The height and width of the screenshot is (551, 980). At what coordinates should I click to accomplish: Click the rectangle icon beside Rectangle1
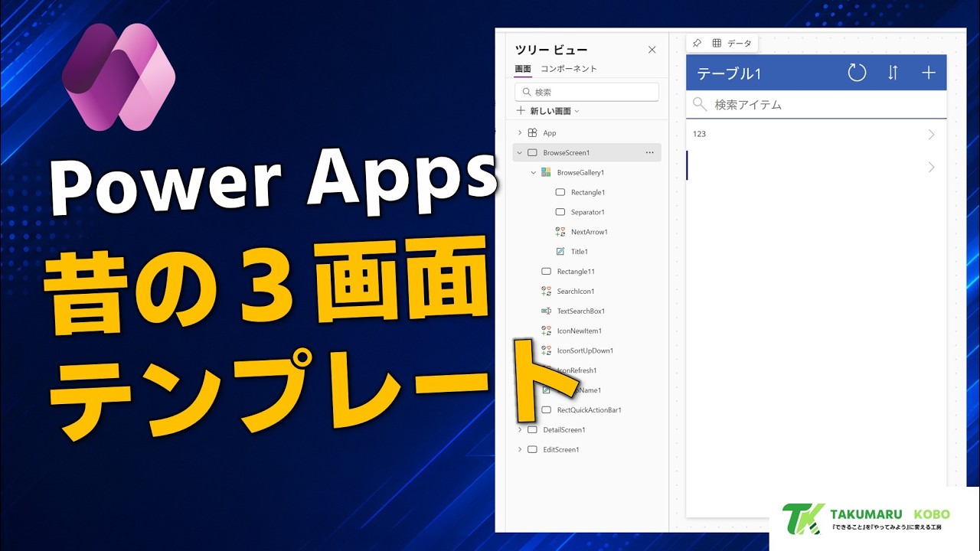click(560, 193)
